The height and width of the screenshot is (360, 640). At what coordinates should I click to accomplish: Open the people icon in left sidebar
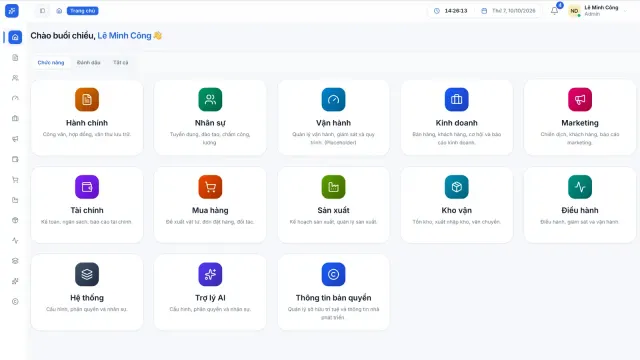[x=15, y=78]
